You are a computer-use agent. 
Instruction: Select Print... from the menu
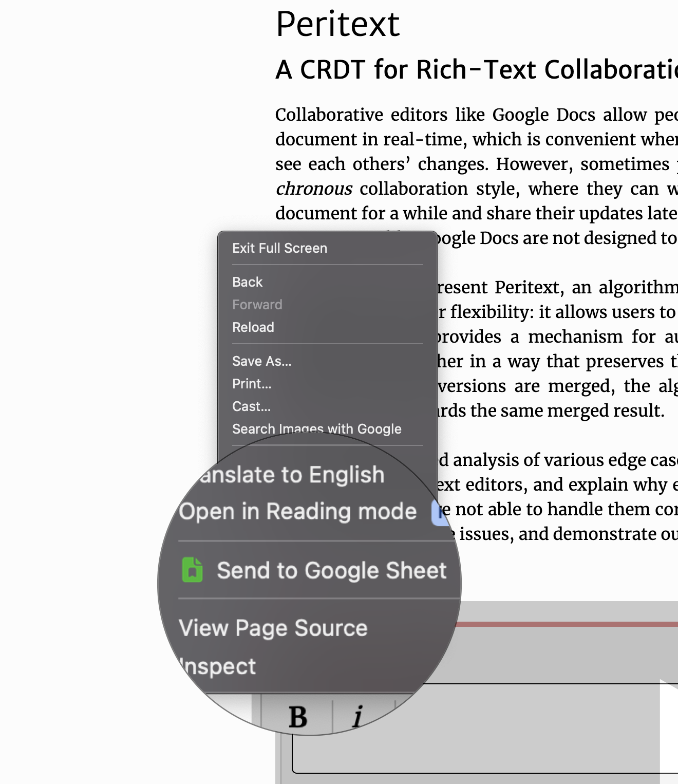point(251,383)
